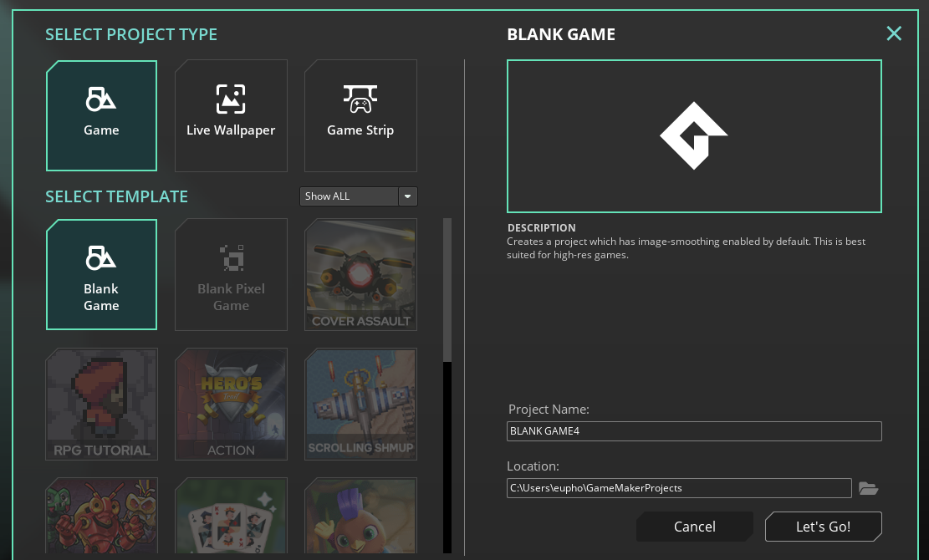Click the template description text

click(686, 248)
